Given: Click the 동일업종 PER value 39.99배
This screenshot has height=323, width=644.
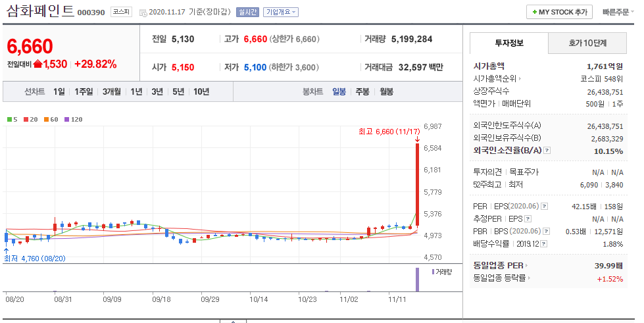Looking at the screenshot, I should (608, 266).
